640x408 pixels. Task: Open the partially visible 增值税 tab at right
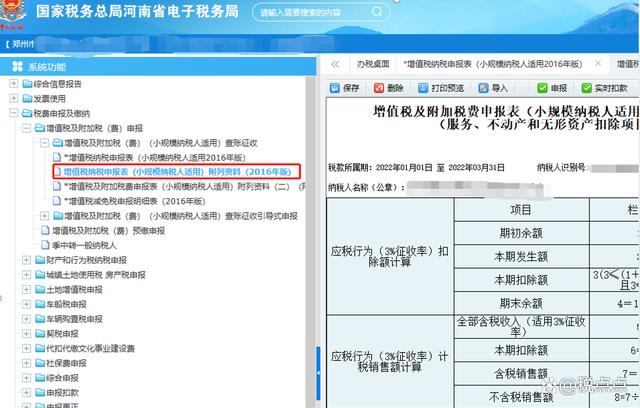(627, 64)
